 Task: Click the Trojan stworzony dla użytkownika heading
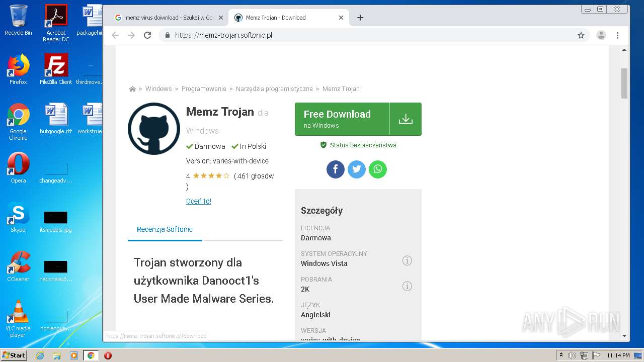pyautogui.click(x=204, y=281)
